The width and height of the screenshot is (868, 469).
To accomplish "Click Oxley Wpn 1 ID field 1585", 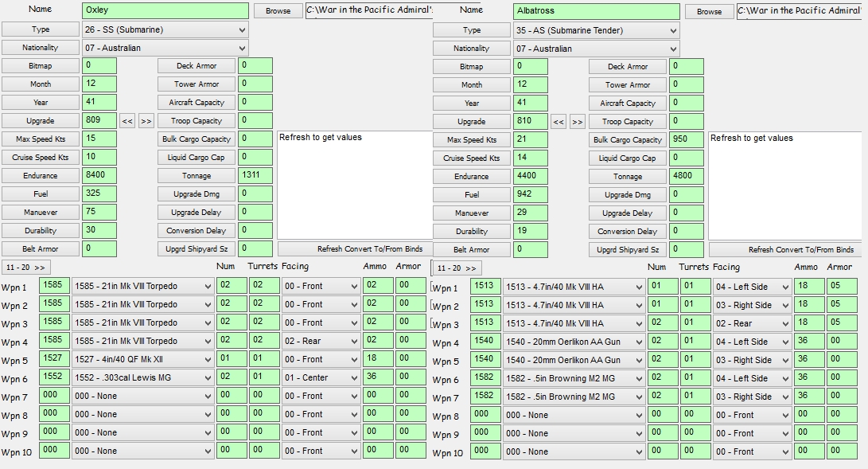I will pyautogui.click(x=54, y=286).
